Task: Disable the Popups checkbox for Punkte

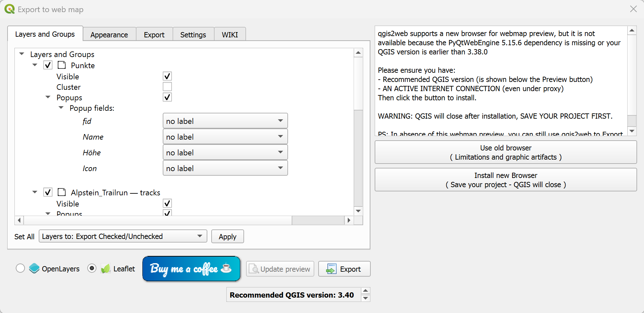Action: pyautogui.click(x=167, y=97)
